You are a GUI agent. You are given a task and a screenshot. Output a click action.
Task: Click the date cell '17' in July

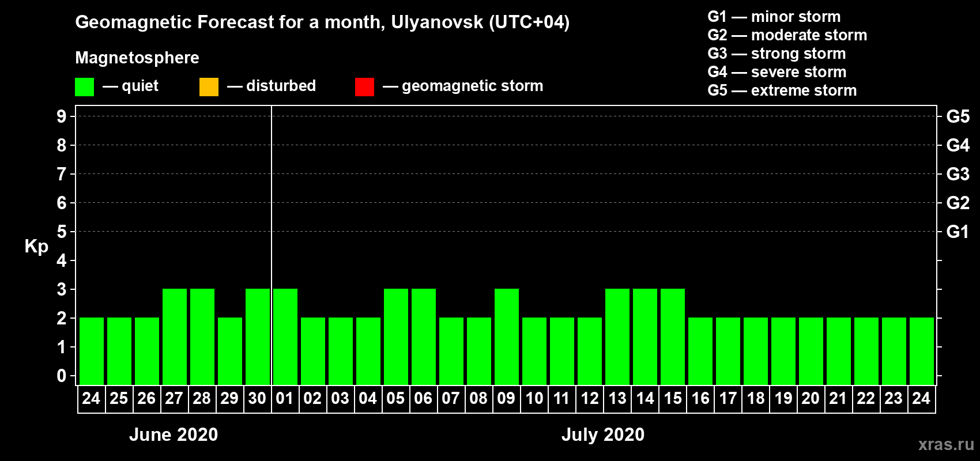point(728,399)
